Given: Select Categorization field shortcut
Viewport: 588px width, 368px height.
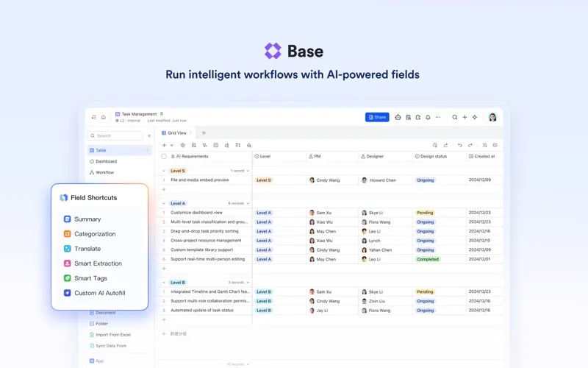Looking at the screenshot, I should pyautogui.click(x=90, y=234).
